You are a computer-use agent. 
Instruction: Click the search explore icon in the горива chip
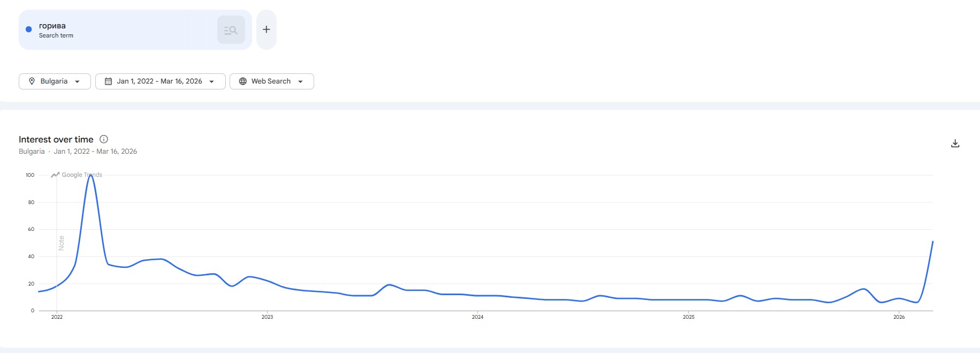[x=231, y=30]
